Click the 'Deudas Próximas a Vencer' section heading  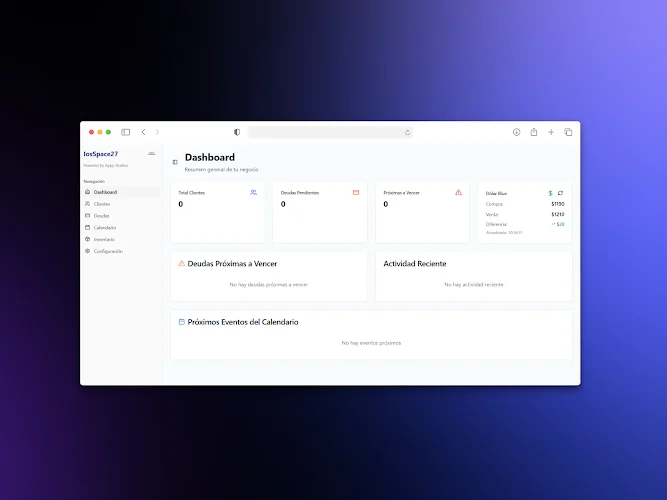click(232, 263)
